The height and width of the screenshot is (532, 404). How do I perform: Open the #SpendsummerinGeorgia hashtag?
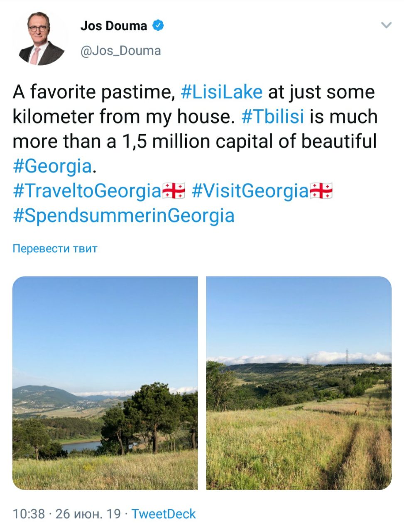click(124, 215)
